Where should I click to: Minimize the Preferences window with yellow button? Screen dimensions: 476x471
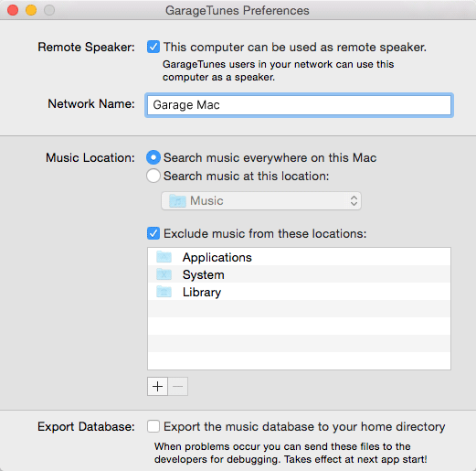[x=31, y=10]
